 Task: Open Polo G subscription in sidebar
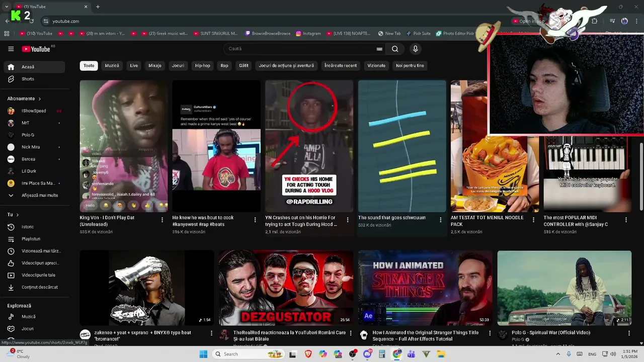(34, 135)
